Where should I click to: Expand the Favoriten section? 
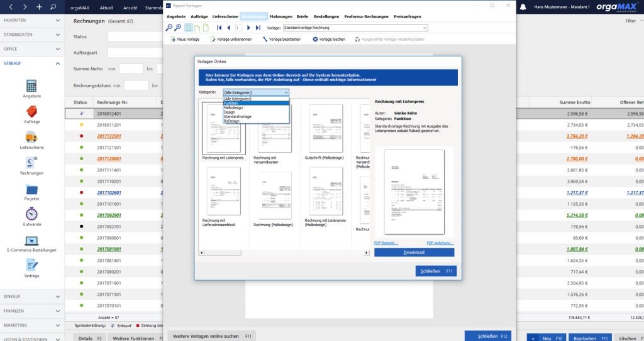click(32, 20)
